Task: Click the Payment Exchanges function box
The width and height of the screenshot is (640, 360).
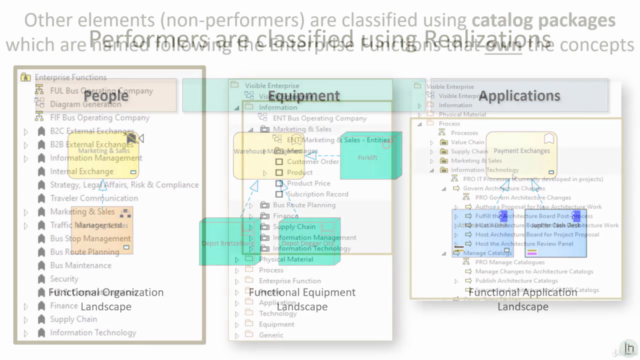Action: coord(522,154)
